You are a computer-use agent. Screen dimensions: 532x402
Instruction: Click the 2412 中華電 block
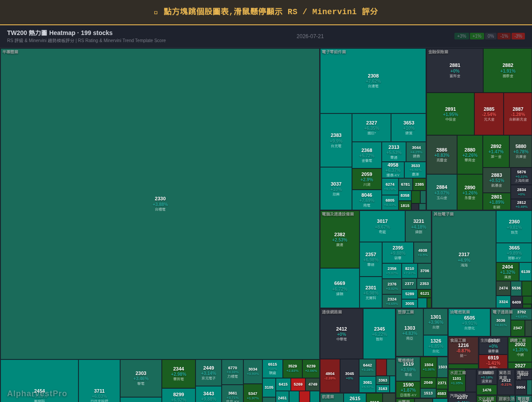click(x=341, y=334)
